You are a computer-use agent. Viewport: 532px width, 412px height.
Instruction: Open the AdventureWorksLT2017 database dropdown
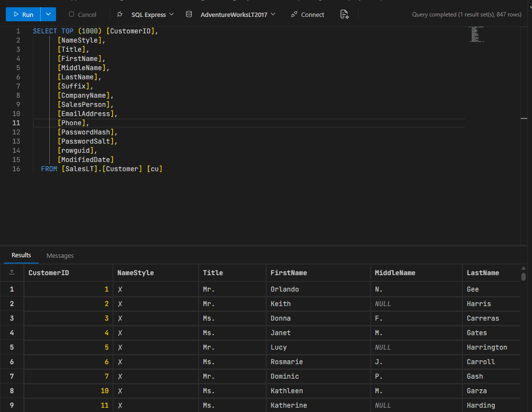[238, 15]
